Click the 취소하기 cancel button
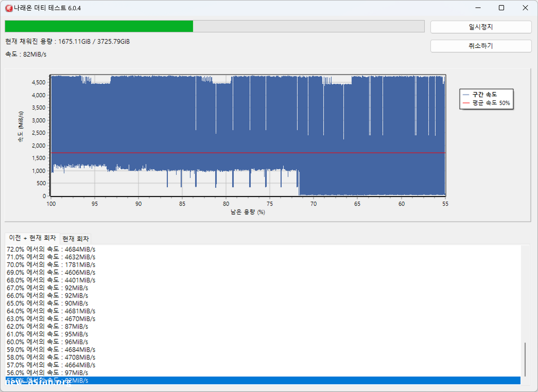This screenshot has height=392, width=538. [481, 46]
